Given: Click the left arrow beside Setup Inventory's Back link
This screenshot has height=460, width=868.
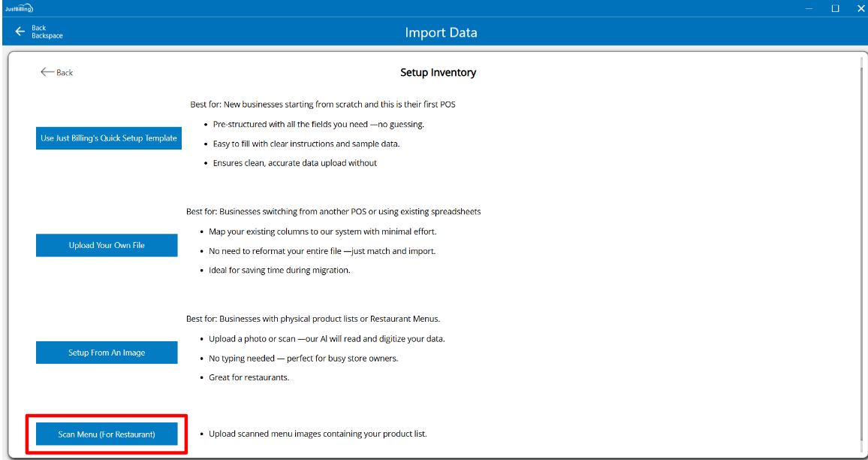Looking at the screenshot, I should pyautogui.click(x=47, y=72).
